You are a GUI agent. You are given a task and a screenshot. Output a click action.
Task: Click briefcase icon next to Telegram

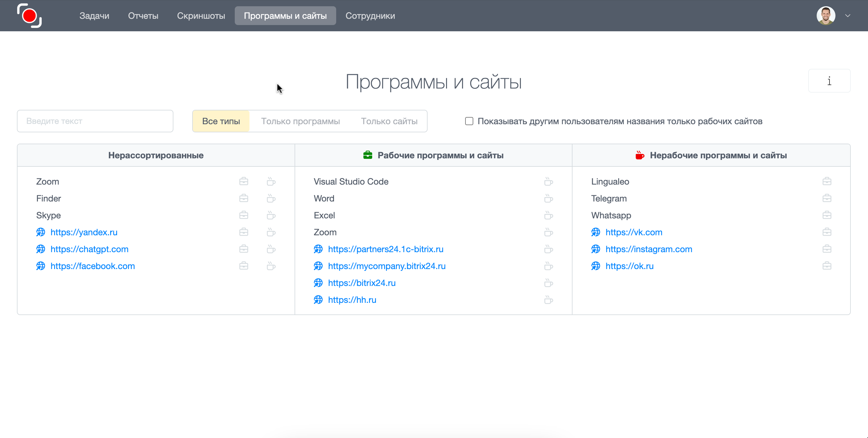click(x=827, y=198)
